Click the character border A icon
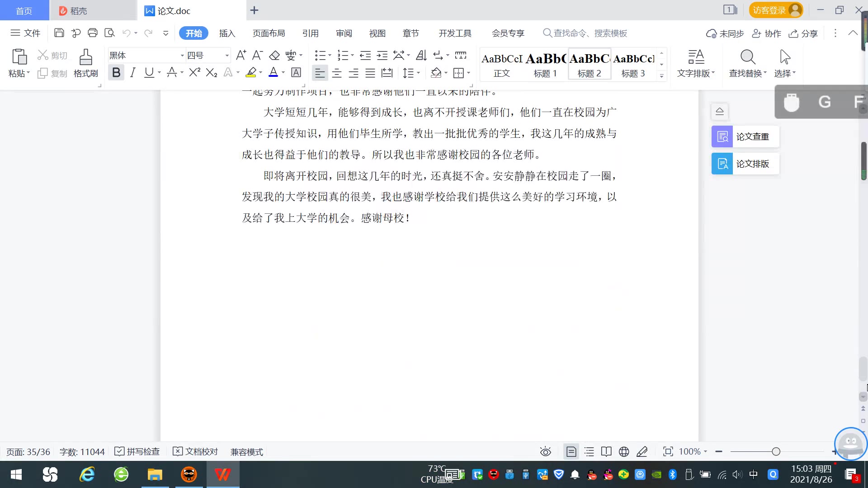 pyautogui.click(x=296, y=72)
